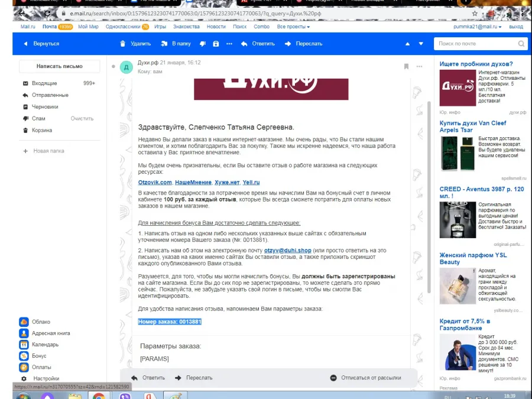Expand Все проекты dropdown
The height and width of the screenshot is (399, 532).
[293, 27]
